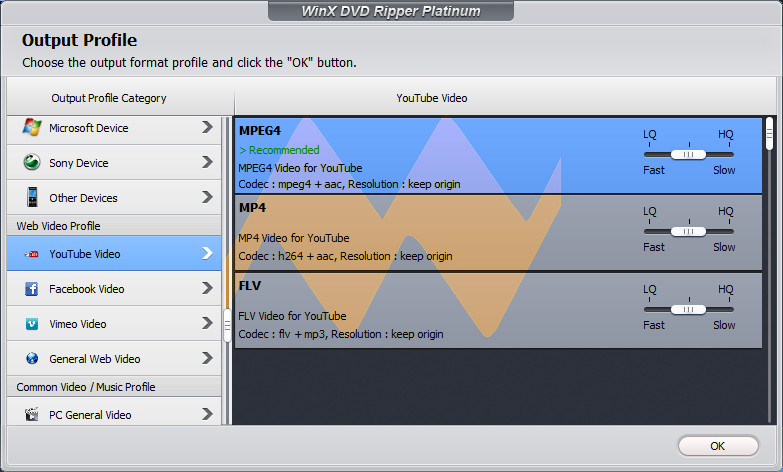
Task: Click the Vimeo Video logo icon
Action: click(x=32, y=324)
